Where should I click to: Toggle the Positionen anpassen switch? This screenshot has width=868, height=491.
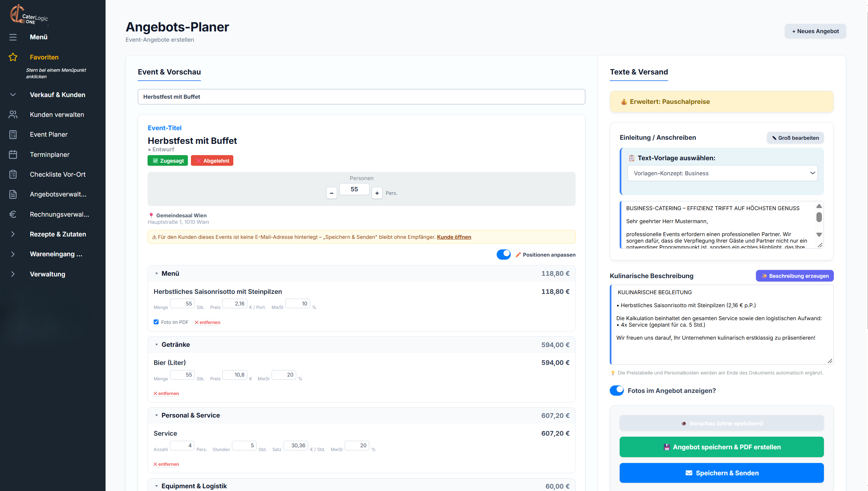pyautogui.click(x=504, y=255)
